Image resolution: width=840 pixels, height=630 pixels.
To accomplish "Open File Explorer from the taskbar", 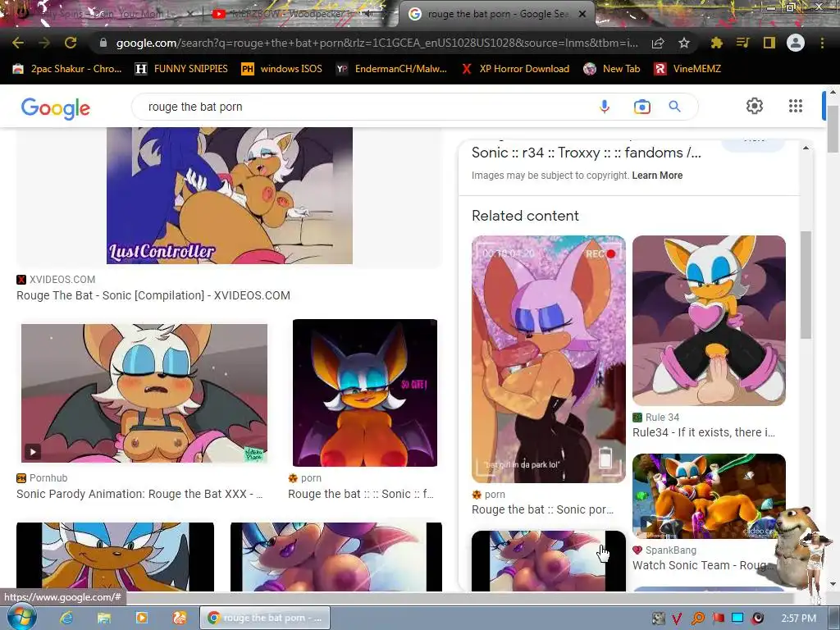I will [x=104, y=618].
